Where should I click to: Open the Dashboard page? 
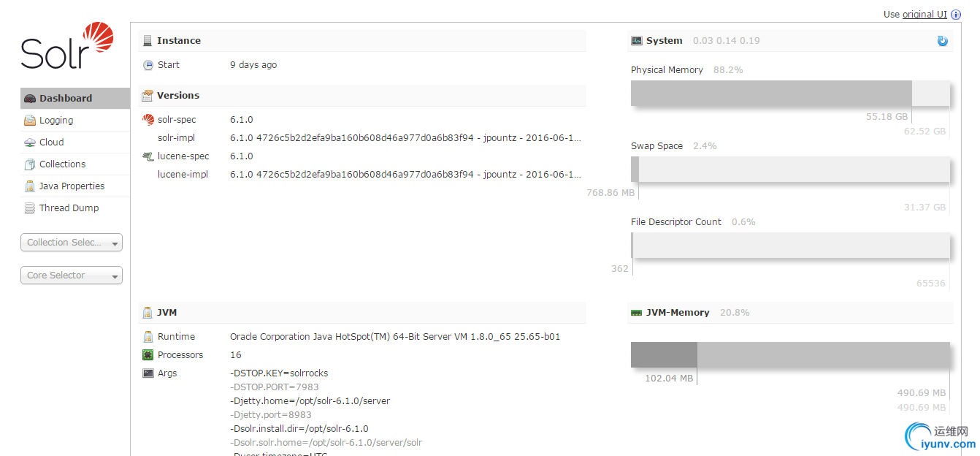[75, 99]
